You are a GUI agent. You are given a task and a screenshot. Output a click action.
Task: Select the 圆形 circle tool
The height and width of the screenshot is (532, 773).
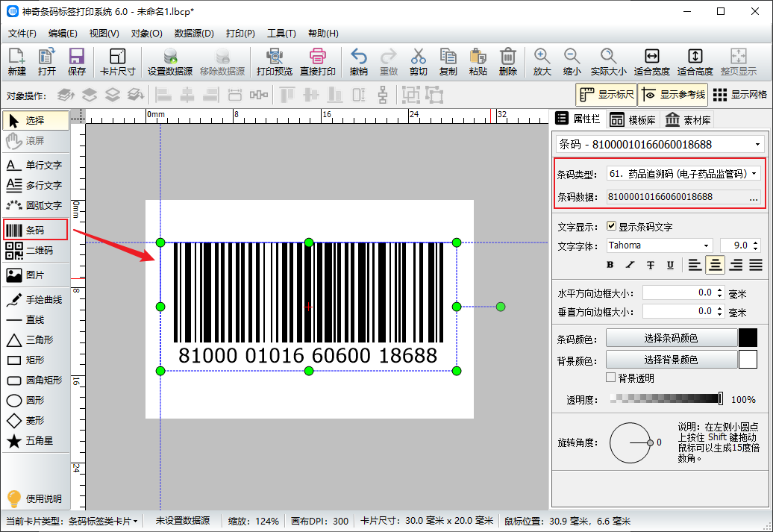click(x=36, y=401)
